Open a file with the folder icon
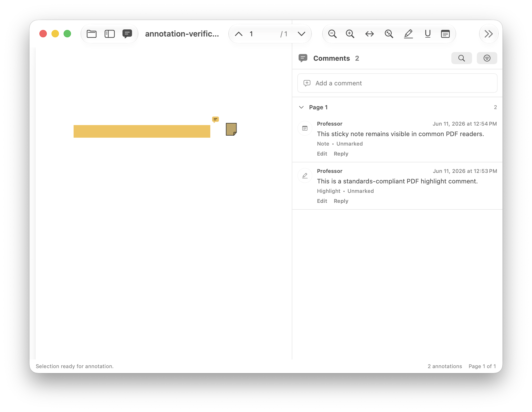 click(91, 34)
